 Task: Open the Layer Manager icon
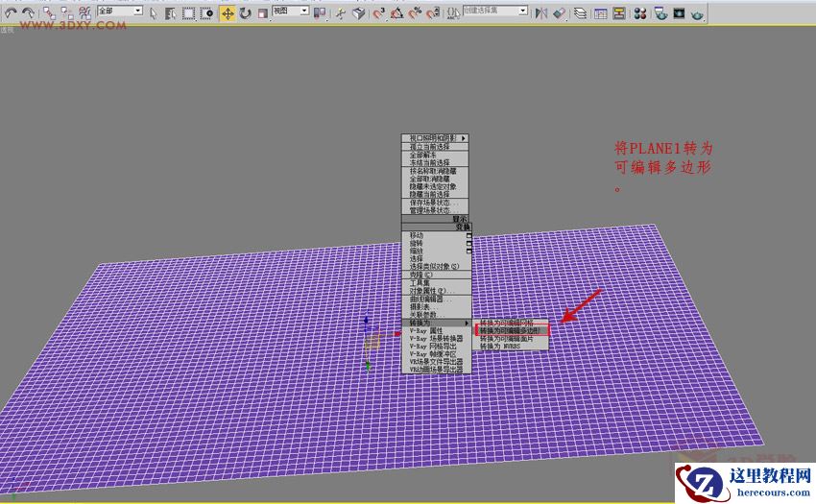(x=580, y=13)
